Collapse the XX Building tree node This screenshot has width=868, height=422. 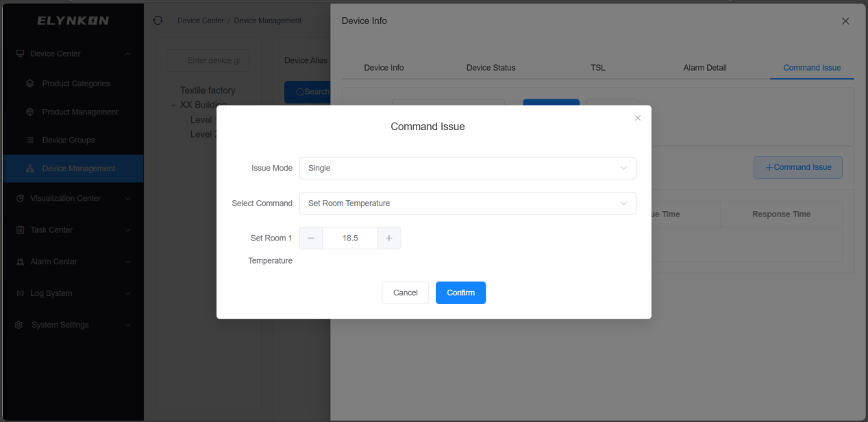pos(174,105)
